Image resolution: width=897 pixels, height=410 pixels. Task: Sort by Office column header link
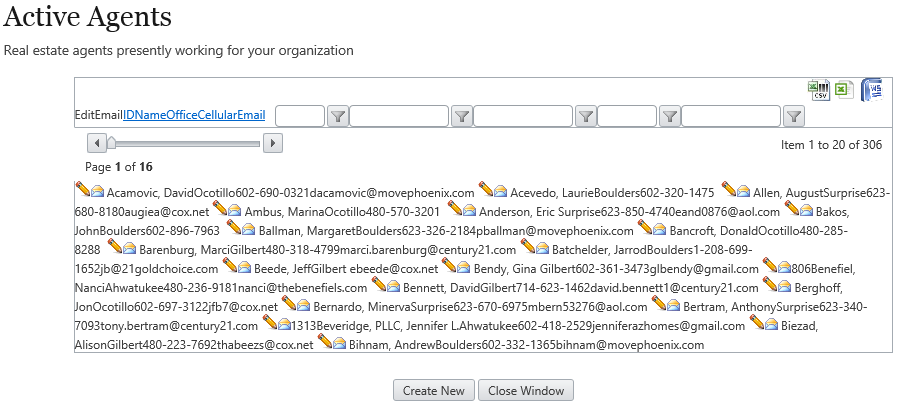coord(181,115)
